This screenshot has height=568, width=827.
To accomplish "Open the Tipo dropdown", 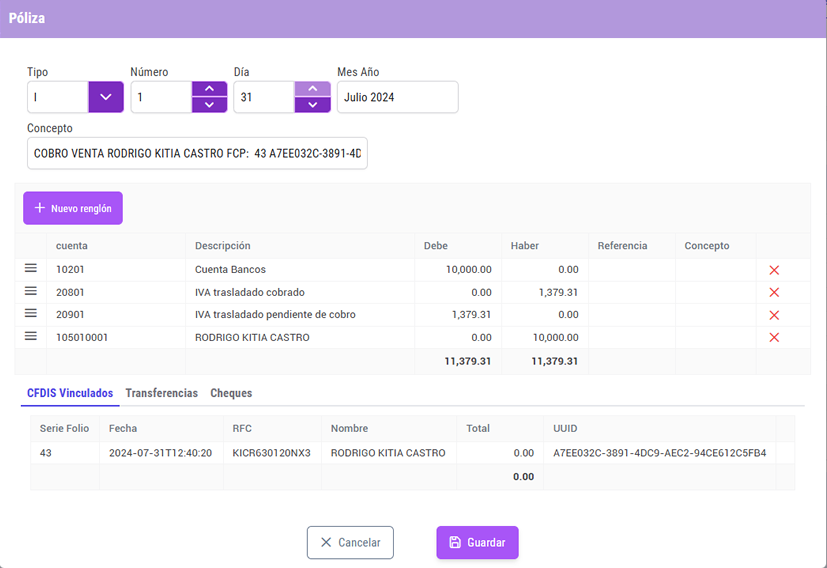I will [106, 97].
